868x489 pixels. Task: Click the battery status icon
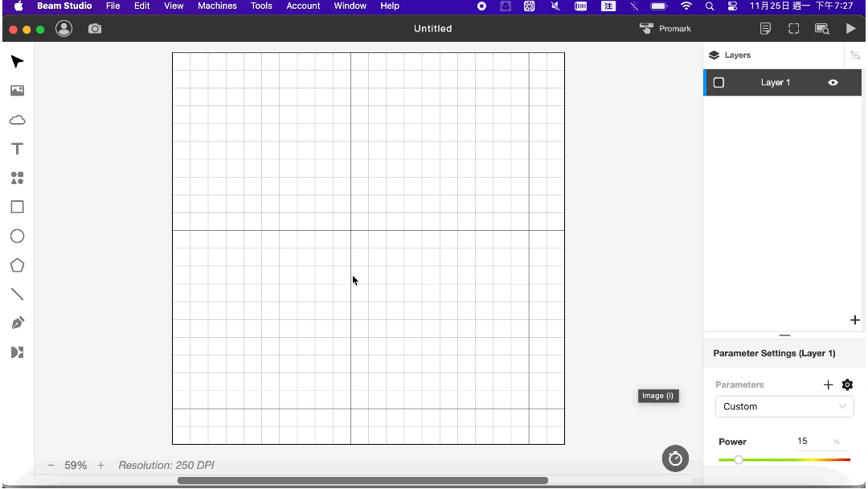[x=659, y=6]
